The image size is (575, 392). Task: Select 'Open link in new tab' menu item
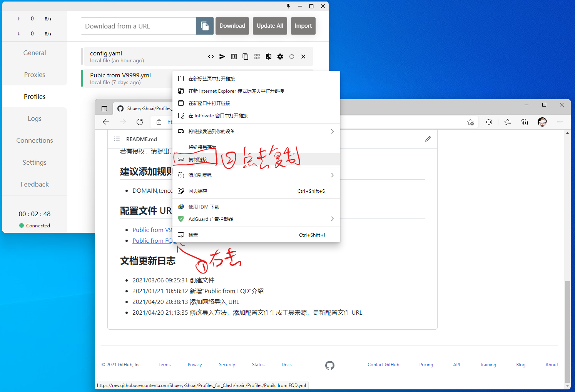pyautogui.click(x=256, y=78)
